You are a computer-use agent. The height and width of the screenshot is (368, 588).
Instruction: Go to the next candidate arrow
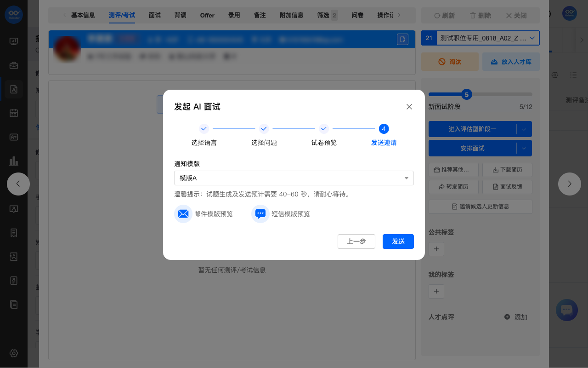(x=570, y=184)
